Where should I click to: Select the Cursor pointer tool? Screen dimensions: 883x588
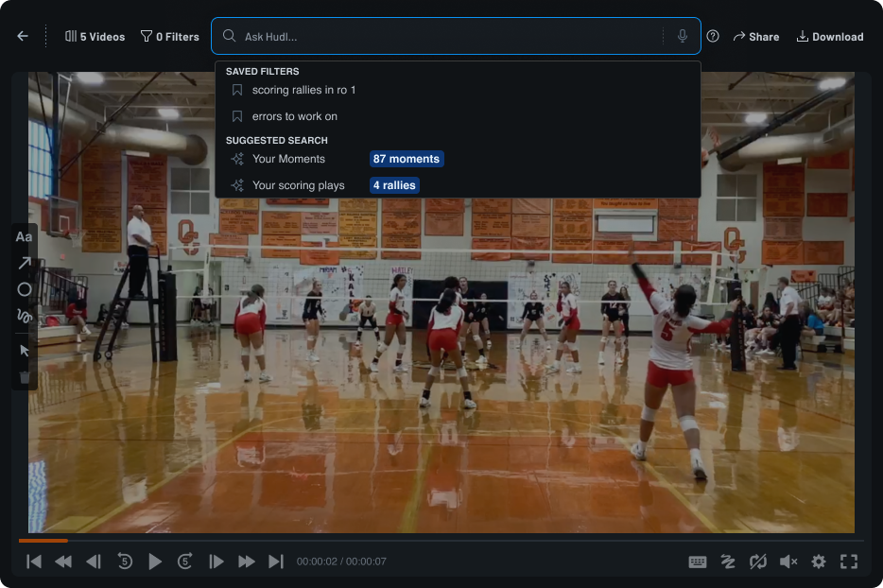(25, 351)
